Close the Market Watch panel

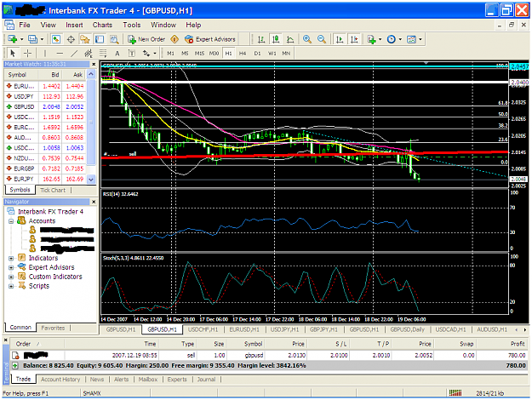click(94, 64)
